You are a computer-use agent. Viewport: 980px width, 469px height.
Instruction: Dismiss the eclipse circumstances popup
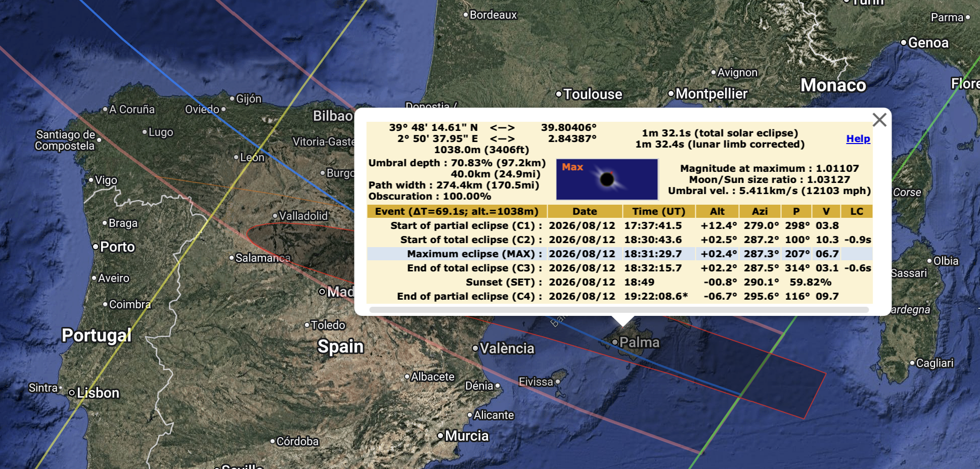[880, 120]
